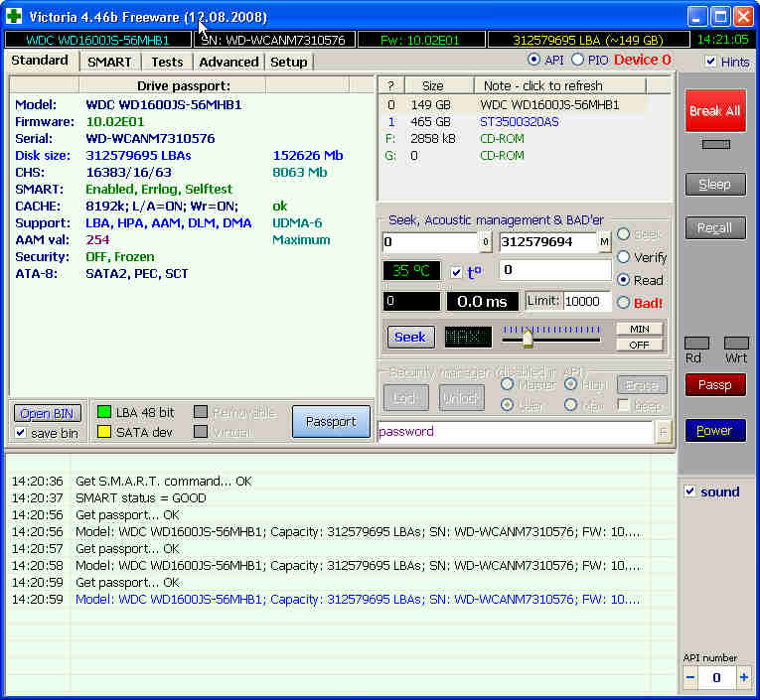Toggle the Hints checkbox
The height and width of the screenshot is (700, 760).
tap(710, 61)
